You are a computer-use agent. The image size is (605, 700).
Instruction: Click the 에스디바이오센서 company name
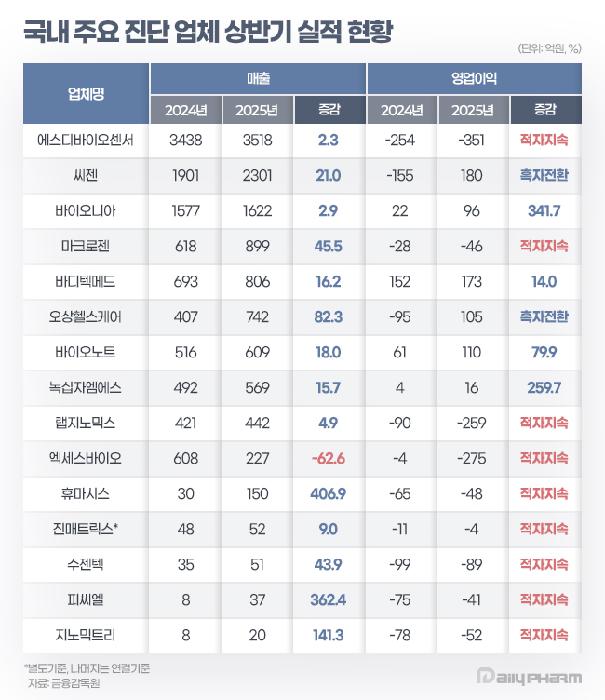point(86,141)
